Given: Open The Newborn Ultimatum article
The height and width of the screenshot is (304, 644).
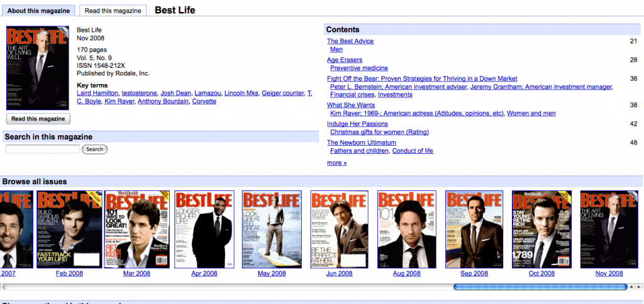Looking at the screenshot, I should (362, 143).
